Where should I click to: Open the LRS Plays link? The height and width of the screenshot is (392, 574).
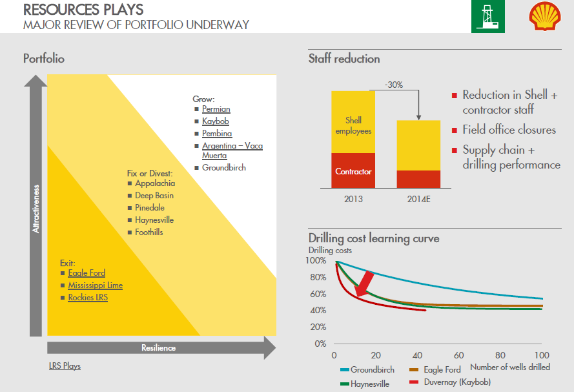tap(65, 366)
